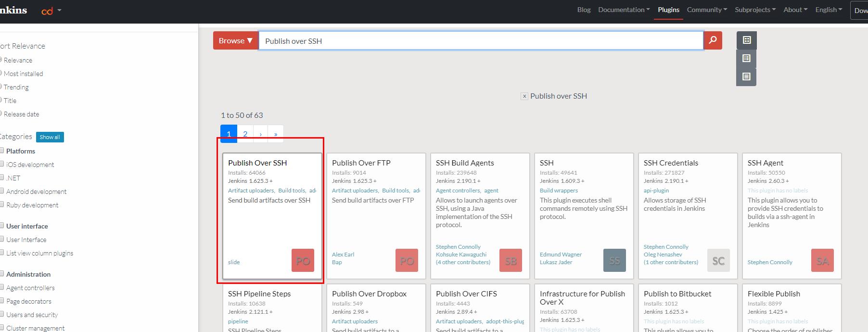
Task: Click the Show all categories button
Action: point(50,137)
